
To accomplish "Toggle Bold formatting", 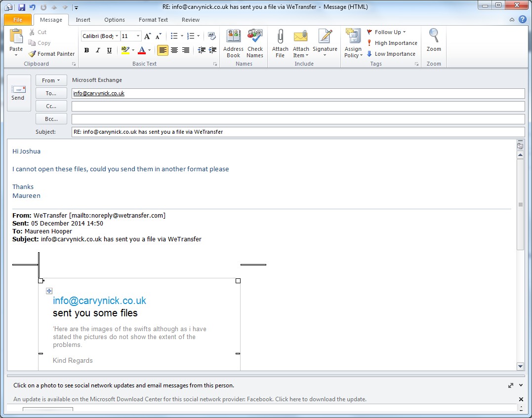I will pos(87,50).
